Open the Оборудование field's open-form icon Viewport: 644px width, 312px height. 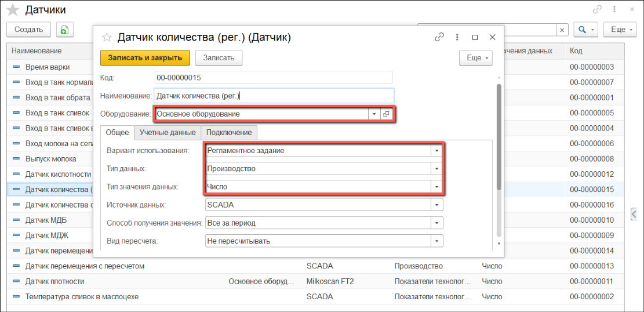click(x=387, y=114)
